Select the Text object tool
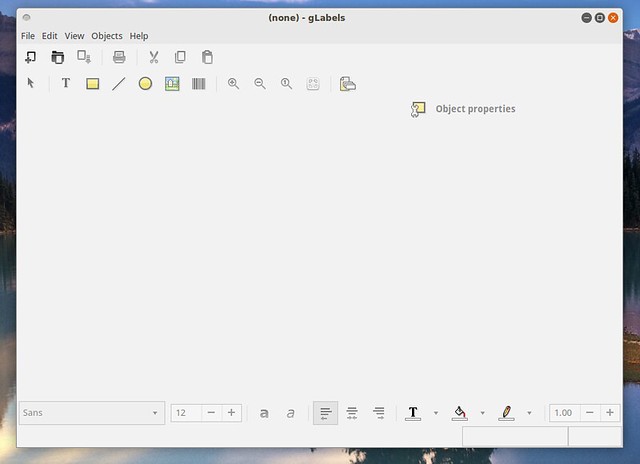Viewport: 640px width, 464px height. click(66, 84)
